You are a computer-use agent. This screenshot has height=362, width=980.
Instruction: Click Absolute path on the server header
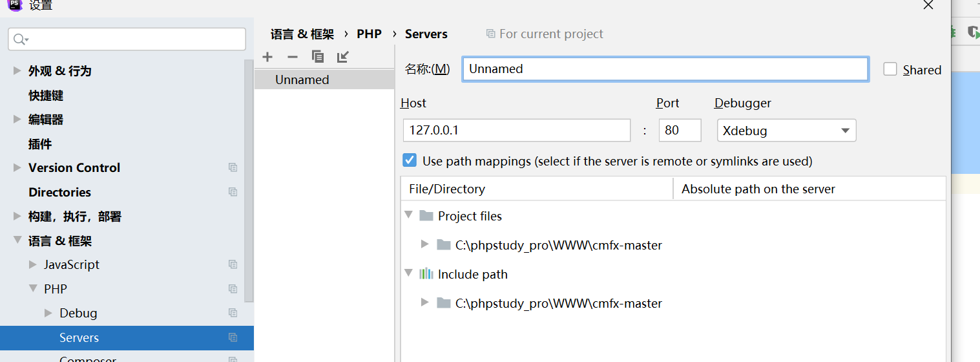pos(809,189)
